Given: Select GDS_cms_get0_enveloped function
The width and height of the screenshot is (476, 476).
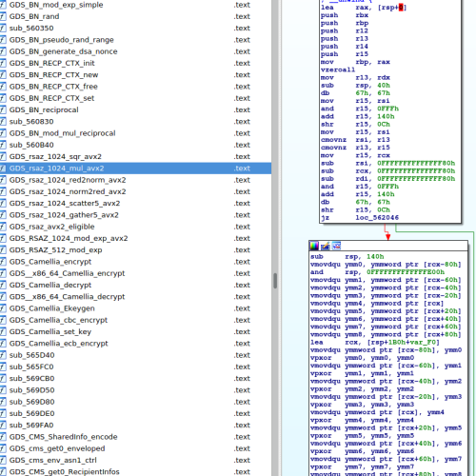Looking at the screenshot, I should (135, 448).
